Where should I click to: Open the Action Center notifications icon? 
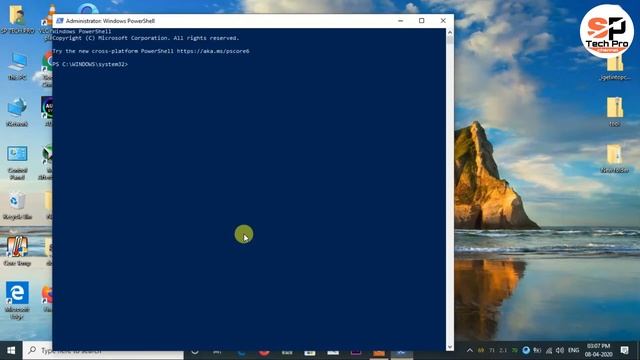pos(624,350)
